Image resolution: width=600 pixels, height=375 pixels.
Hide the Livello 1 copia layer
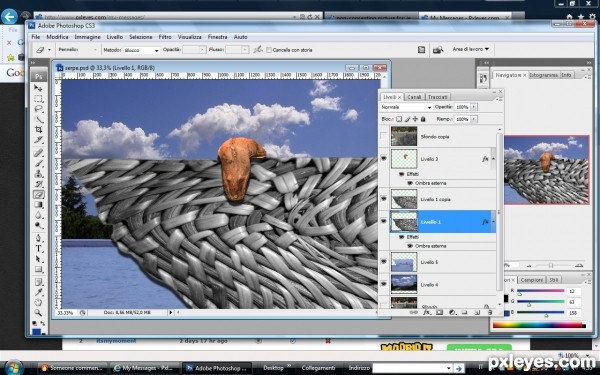383,199
